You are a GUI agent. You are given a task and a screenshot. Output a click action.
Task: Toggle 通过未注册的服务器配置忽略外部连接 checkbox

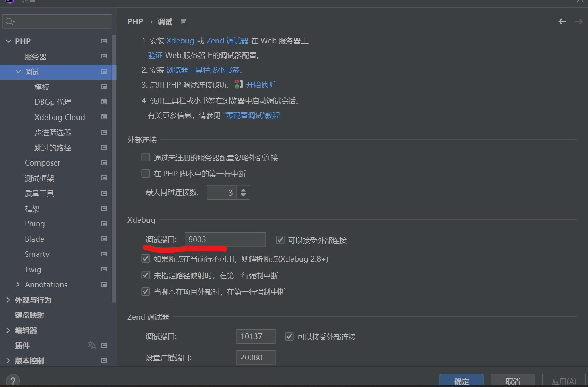(x=146, y=157)
